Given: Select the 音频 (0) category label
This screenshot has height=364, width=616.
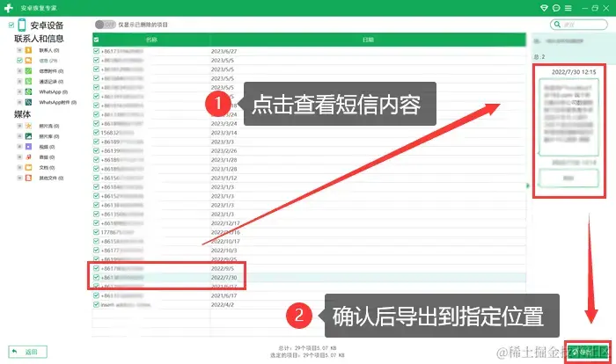Looking at the screenshot, I should [47, 157].
